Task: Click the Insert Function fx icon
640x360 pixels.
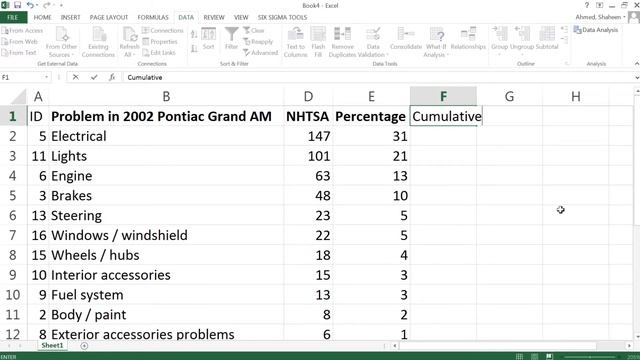Action: tap(112, 77)
